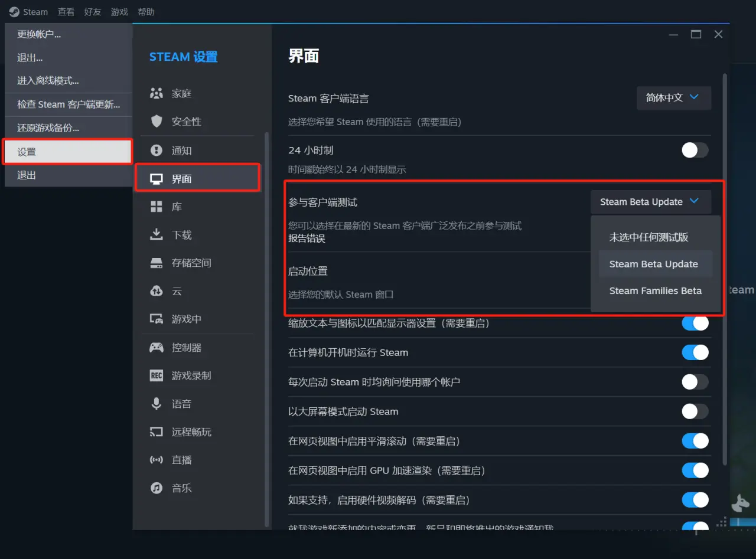Click 设置 in Steam menu
Image resolution: width=756 pixels, height=559 pixels.
click(x=69, y=152)
